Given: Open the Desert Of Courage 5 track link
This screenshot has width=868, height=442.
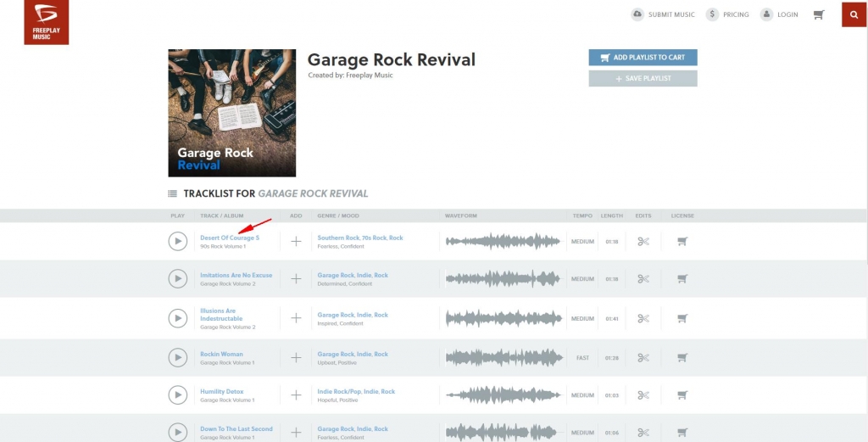Looking at the screenshot, I should 230,238.
